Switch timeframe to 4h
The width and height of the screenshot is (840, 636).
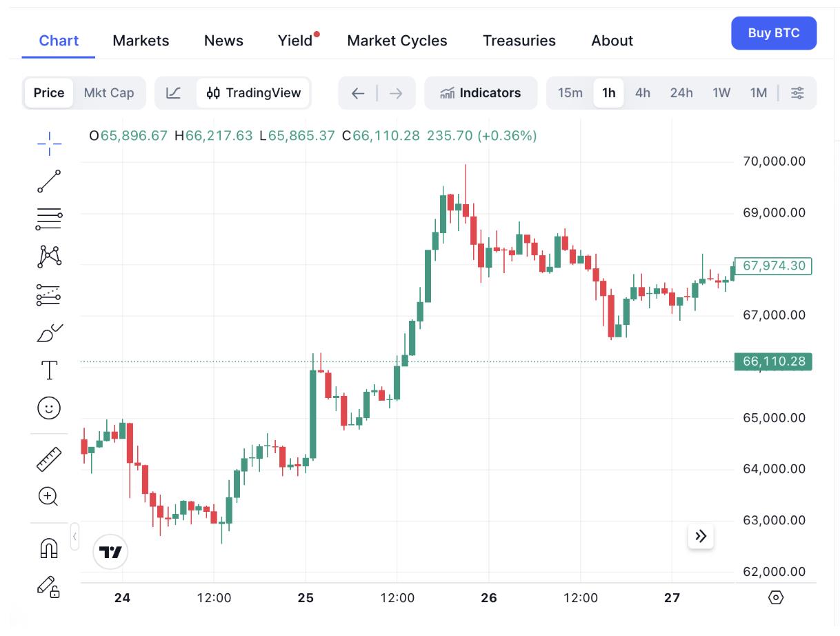tap(642, 92)
